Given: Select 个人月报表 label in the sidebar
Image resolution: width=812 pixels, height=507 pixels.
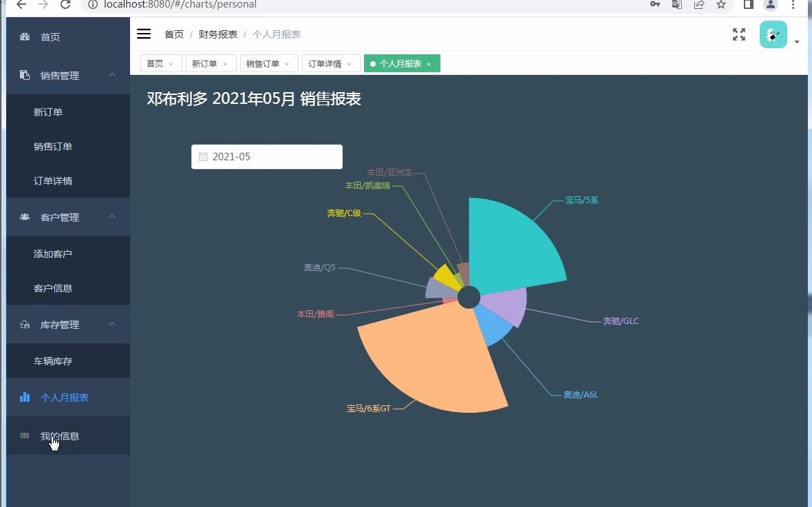Looking at the screenshot, I should coord(65,398).
